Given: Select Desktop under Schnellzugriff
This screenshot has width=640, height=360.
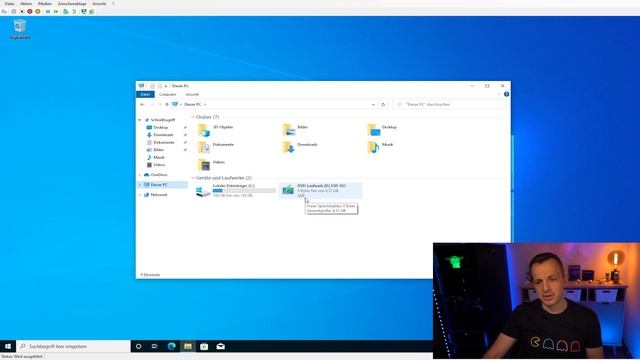Looking at the screenshot, I should tap(160, 127).
